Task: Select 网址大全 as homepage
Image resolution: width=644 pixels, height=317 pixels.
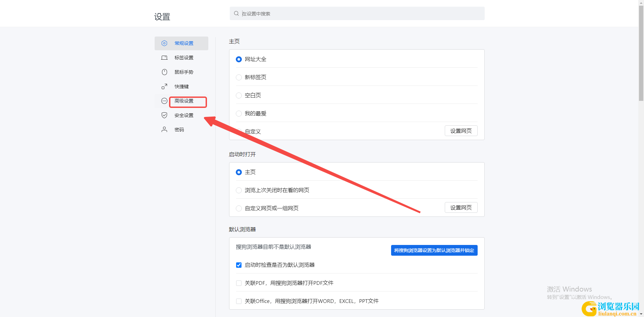Action: pyautogui.click(x=239, y=59)
